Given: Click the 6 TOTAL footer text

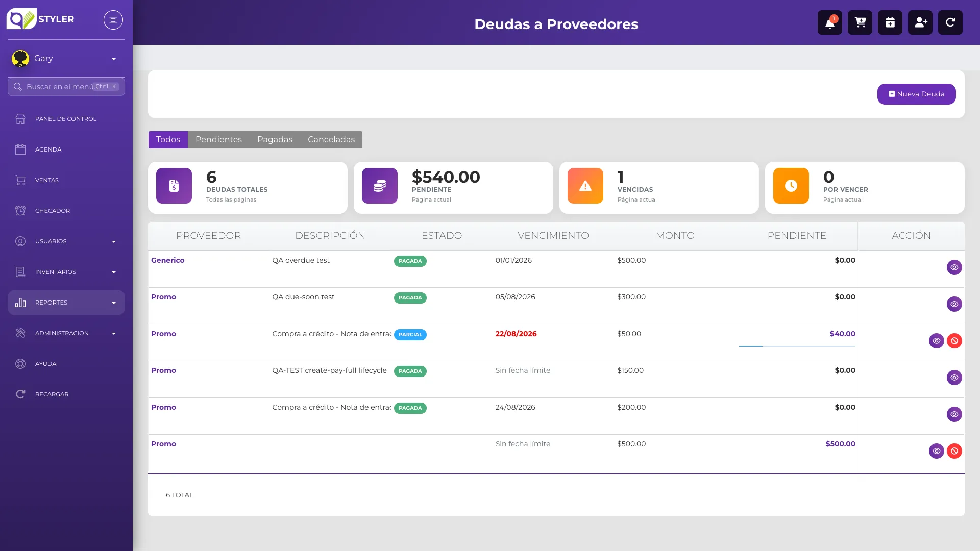Looking at the screenshot, I should 180,495.
